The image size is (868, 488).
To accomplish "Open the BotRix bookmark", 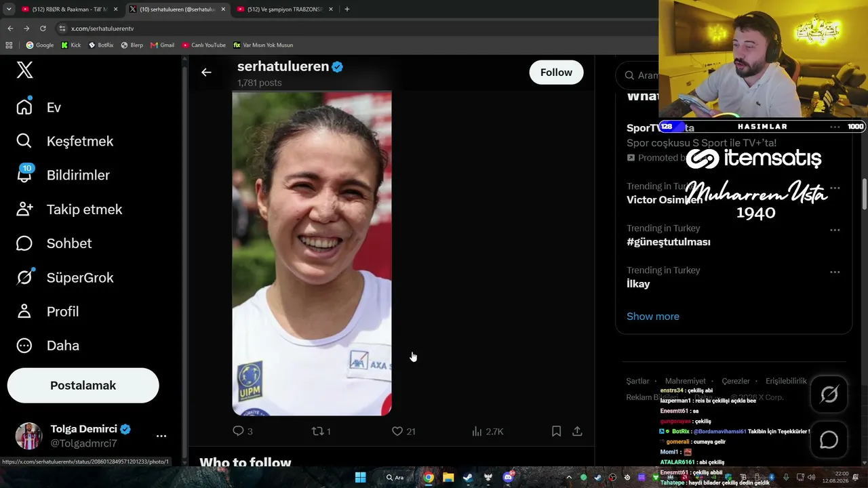I will [x=101, y=45].
